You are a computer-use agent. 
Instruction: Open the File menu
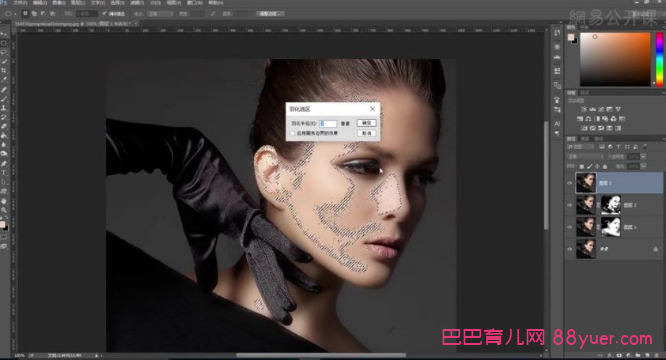click(21, 3)
